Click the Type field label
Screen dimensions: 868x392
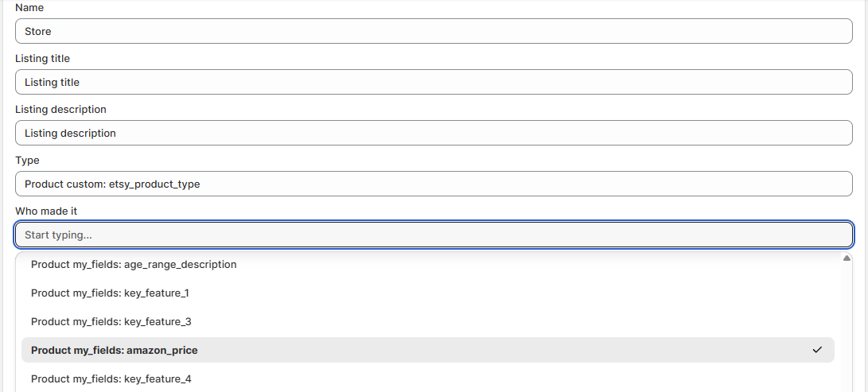[27, 160]
